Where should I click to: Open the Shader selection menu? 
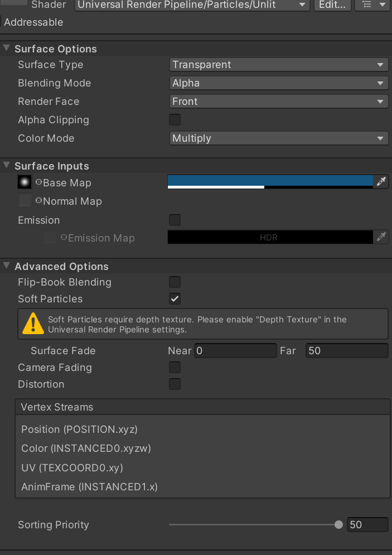(x=192, y=5)
